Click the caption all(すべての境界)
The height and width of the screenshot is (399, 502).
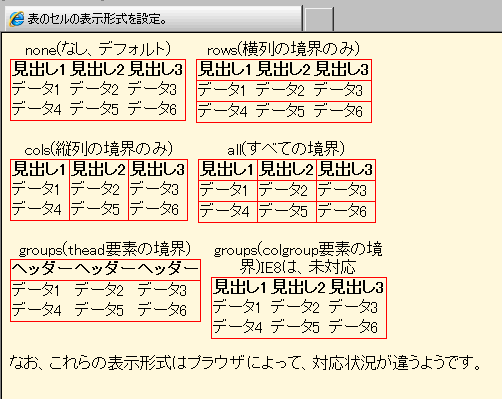[286, 149]
